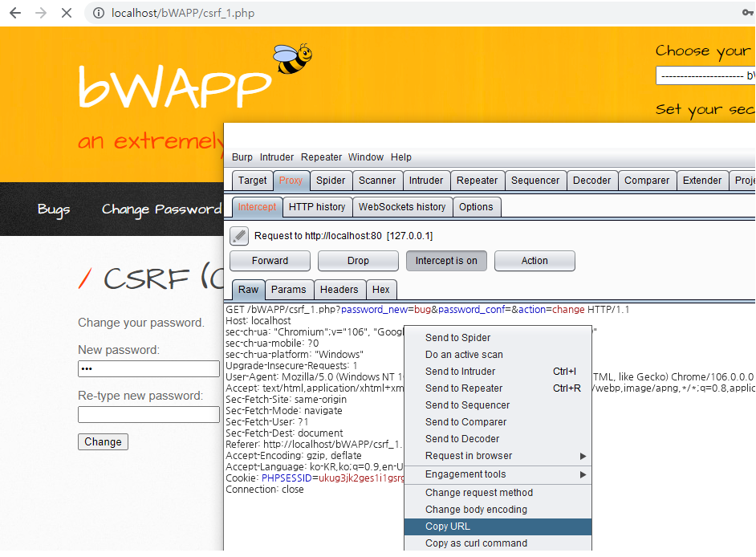Screen dimensions: 756x557
Task: Choose Send to Spider from context menu
Action: click(x=498, y=338)
